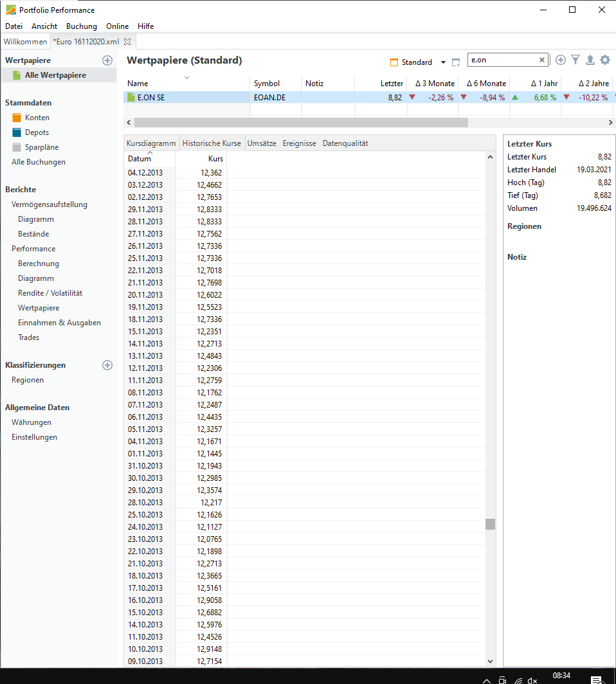Click the taskbar clock showing 08:34
The width and height of the screenshot is (616, 684).
[561, 676]
